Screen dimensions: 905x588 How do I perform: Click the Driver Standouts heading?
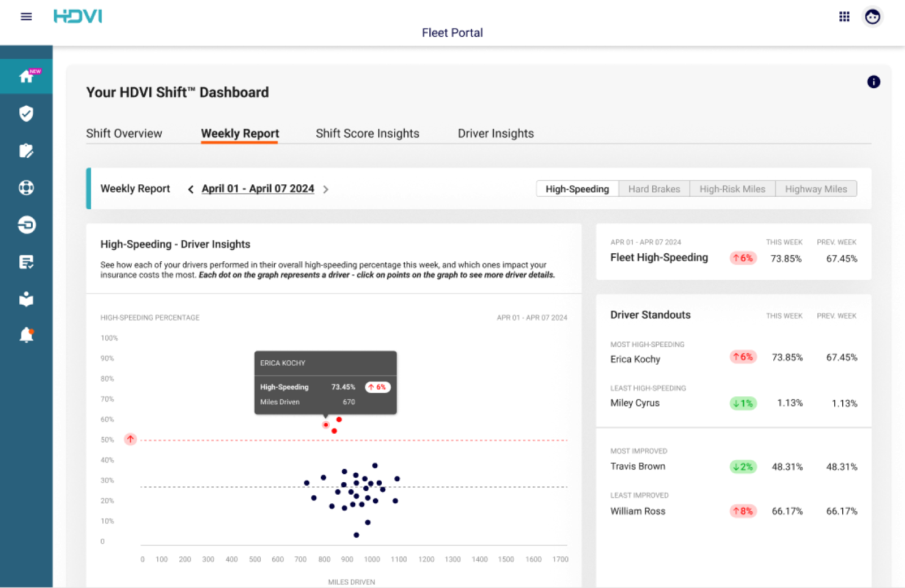pyautogui.click(x=650, y=315)
